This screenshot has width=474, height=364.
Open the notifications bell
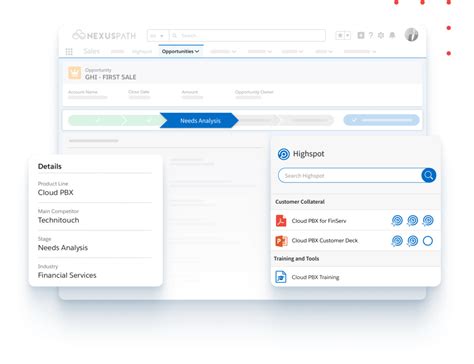tap(392, 35)
